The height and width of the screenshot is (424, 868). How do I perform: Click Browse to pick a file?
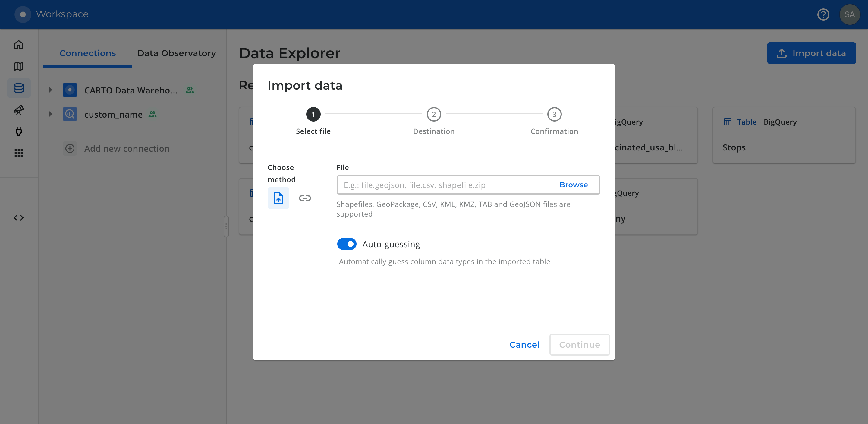coord(573,185)
